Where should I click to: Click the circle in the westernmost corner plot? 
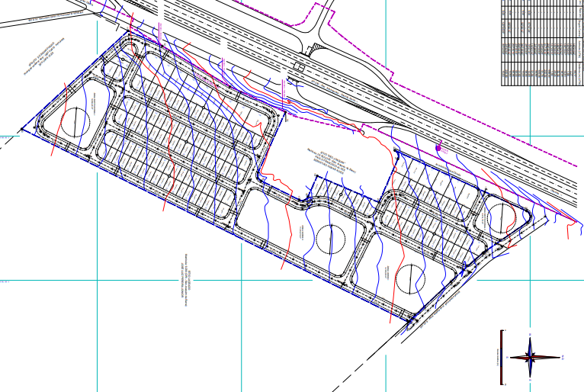click(75, 122)
